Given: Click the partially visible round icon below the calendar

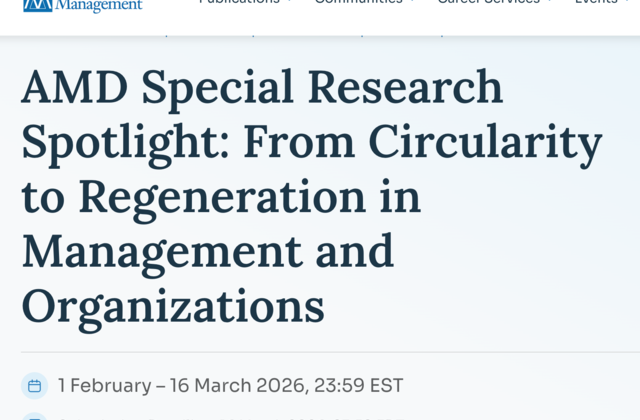Looking at the screenshot, I should (35, 416).
